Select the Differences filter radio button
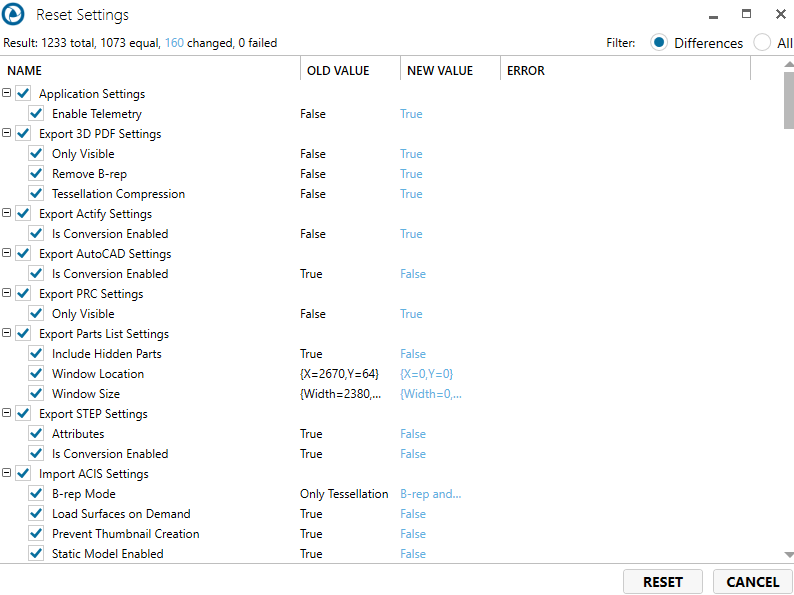This screenshot has width=794, height=595. (659, 43)
